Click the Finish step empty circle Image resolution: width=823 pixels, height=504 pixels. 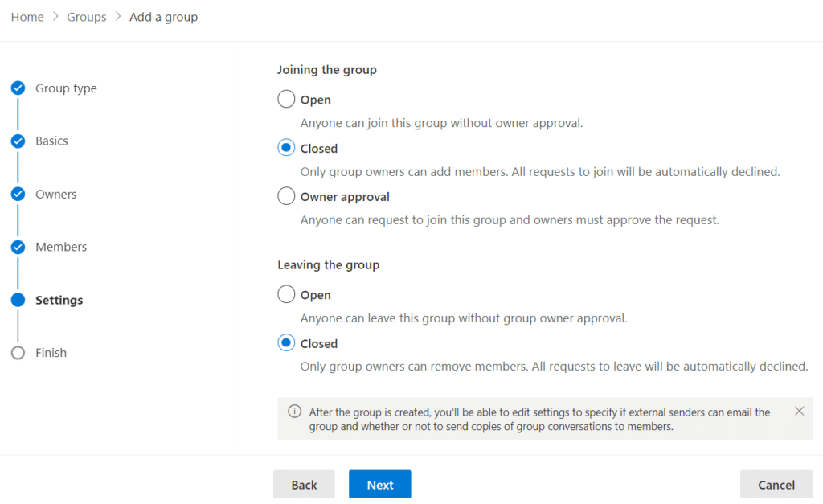18,353
